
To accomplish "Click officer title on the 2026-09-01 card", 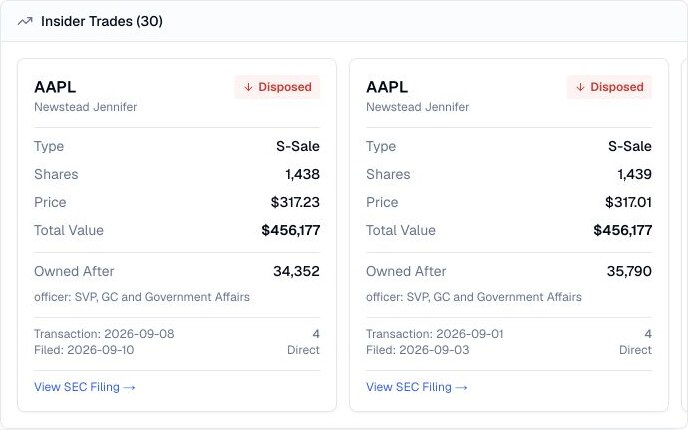I will (x=474, y=297).
